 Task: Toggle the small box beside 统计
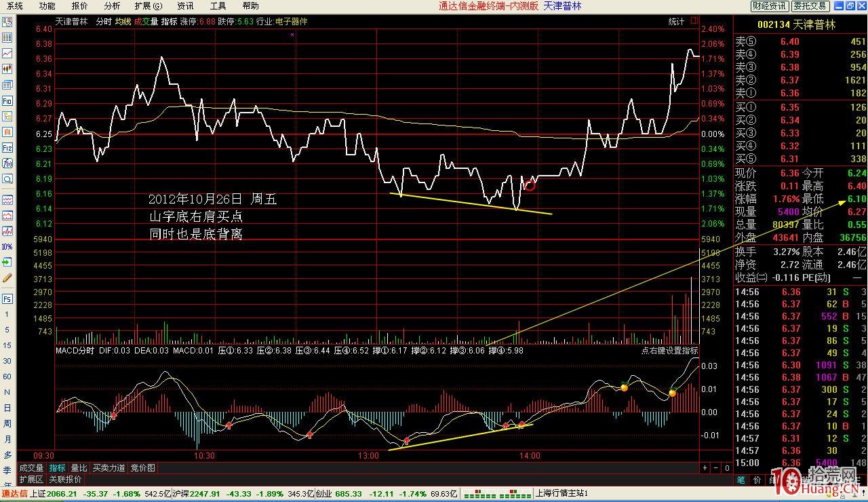tap(694, 21)
